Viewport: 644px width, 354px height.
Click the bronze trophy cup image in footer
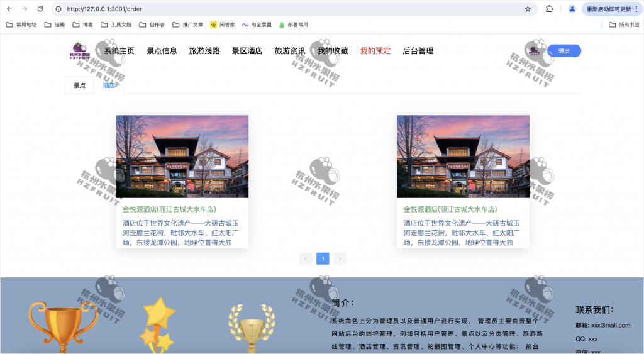[x=62, y=327]
